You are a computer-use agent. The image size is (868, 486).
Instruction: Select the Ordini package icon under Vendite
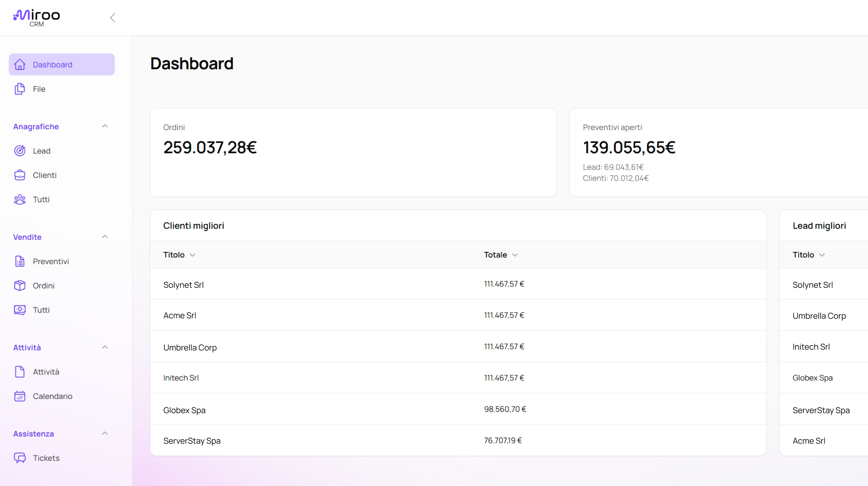pyautogui.click(x=20, y=285)
